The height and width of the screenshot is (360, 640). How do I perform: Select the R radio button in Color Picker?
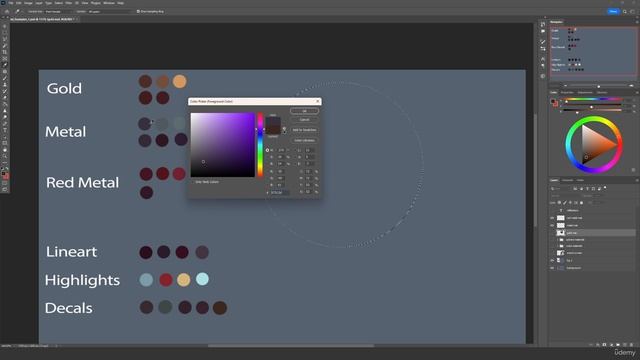click(x=267, y=171)
